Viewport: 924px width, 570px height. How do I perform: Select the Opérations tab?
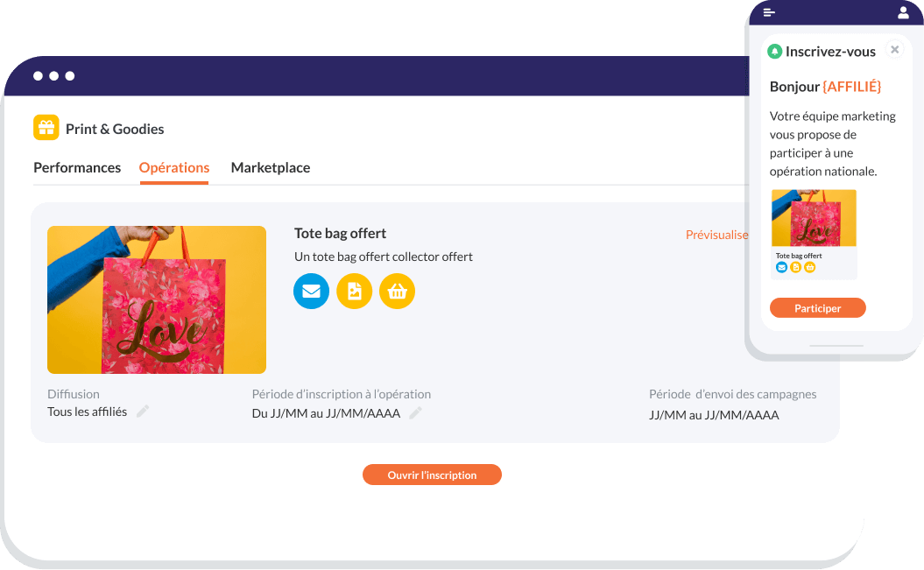[x=174, y=168]
